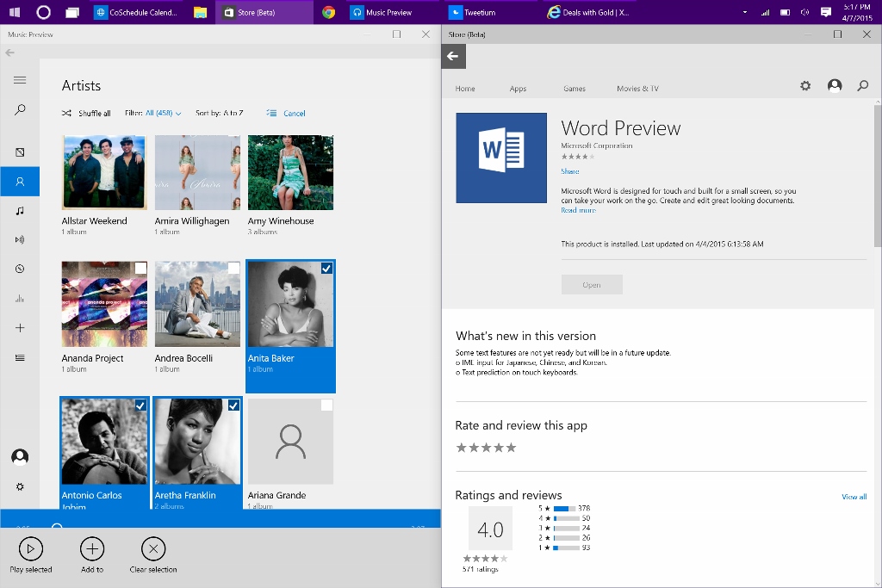Create new playlist plus icon
The width and height of the screenshot is (882, 588).
(x=20, y=328)
